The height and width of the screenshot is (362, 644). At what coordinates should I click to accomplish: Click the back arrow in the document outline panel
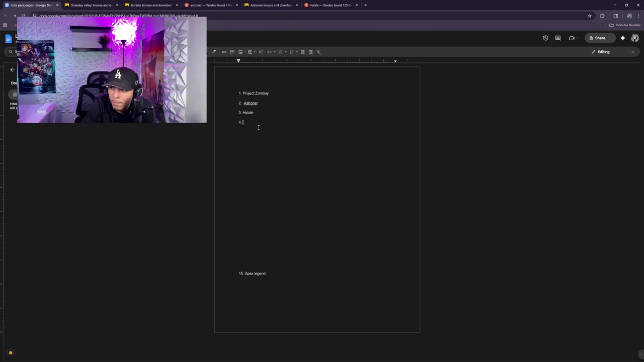(x=12, y=70)
